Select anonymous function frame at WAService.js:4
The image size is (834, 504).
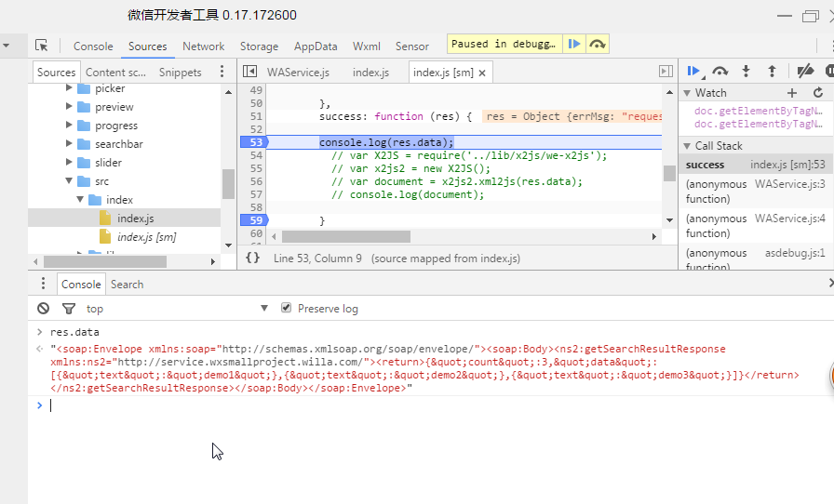[755, 226]
